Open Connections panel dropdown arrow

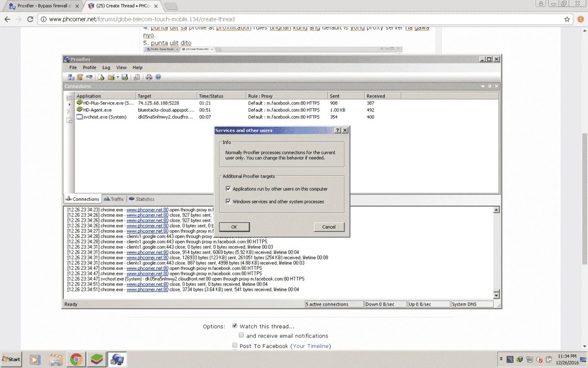click(x=483, y=86)
